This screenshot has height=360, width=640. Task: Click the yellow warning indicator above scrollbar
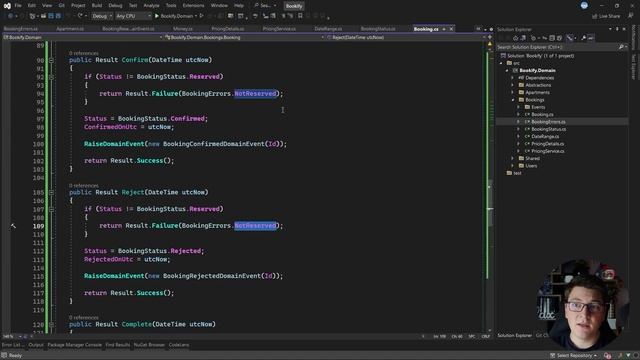click(490, 44)
